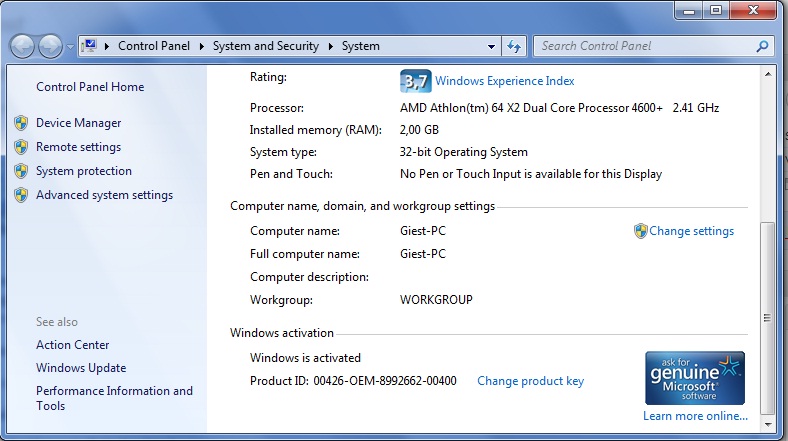Click shield icon beside Change settings
This screenshot has width=788, height=441.
click(640, 231)
